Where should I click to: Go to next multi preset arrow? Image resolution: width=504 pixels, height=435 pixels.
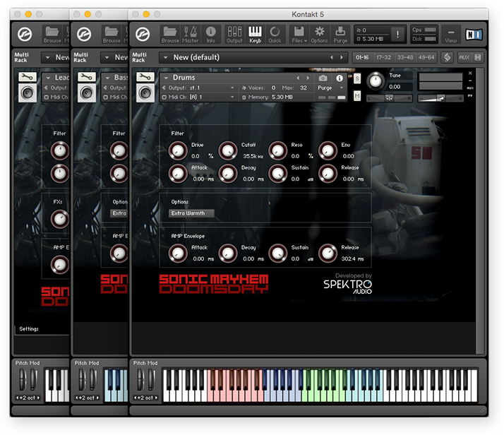pos(342,57)
